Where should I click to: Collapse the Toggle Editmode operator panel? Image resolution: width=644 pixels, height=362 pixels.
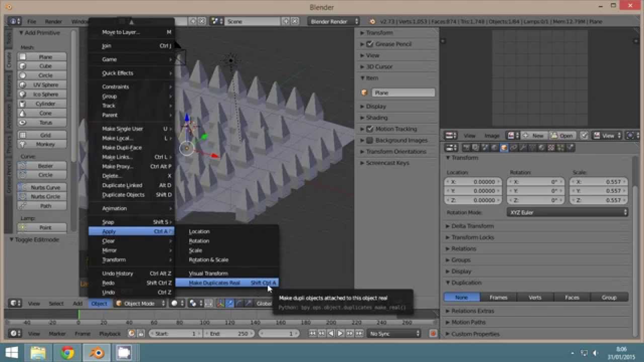(34, 240)
